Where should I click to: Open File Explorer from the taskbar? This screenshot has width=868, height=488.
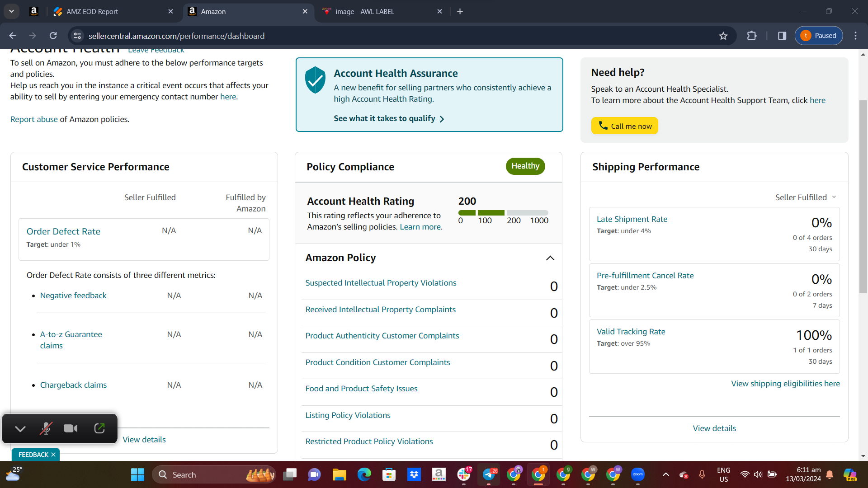339,475
